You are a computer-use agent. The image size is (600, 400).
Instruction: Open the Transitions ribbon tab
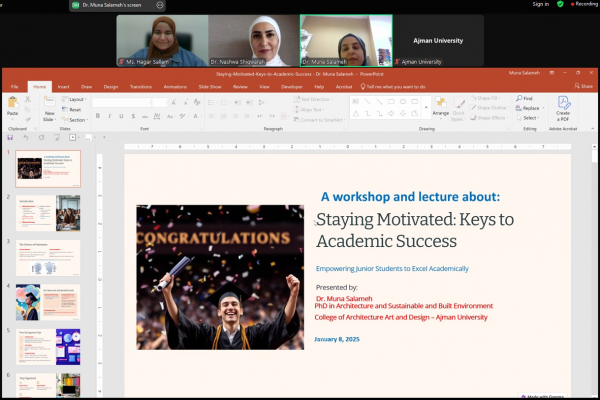click(141, 87)
